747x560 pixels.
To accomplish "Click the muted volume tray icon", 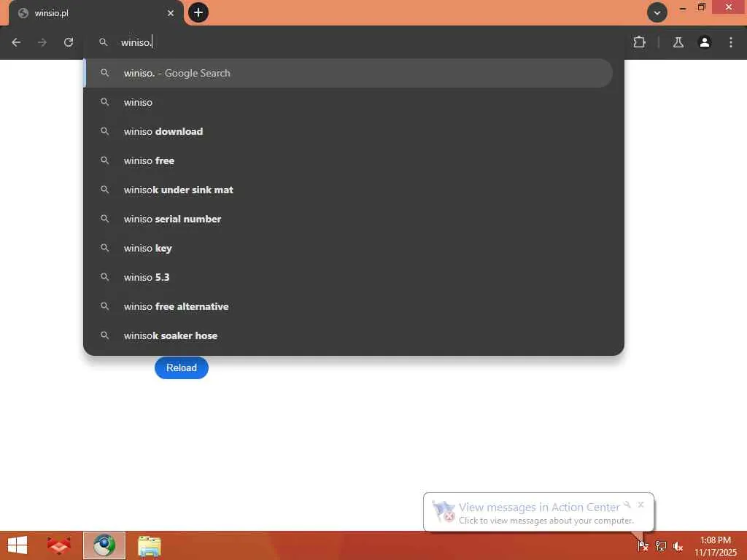I will tap(678, 545).
